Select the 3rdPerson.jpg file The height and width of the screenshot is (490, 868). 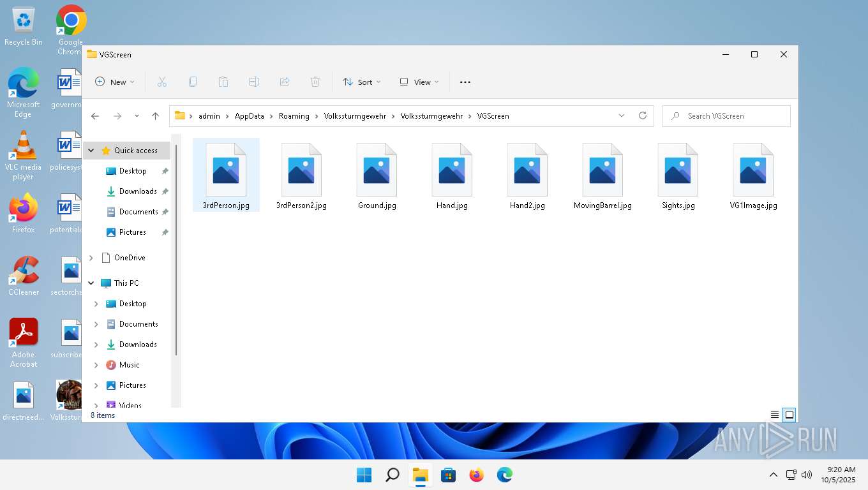coord(226,176)
